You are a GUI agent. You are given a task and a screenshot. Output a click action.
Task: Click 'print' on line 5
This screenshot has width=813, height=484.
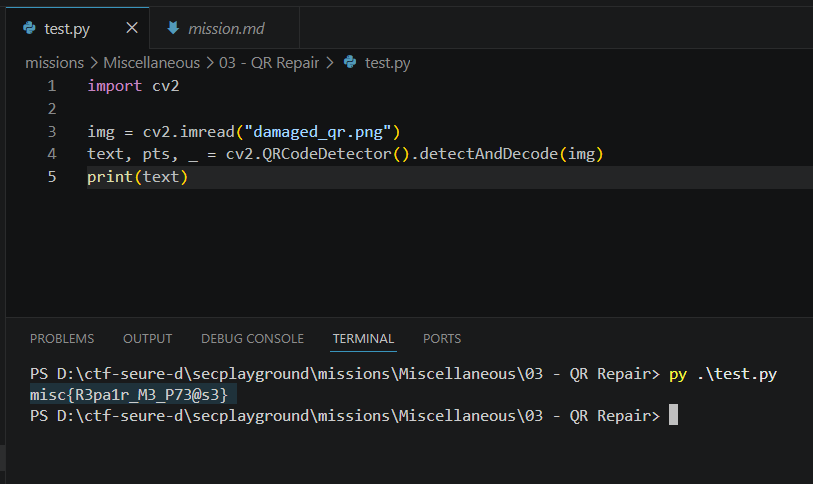pyautogui.click(x=110, y=177)
